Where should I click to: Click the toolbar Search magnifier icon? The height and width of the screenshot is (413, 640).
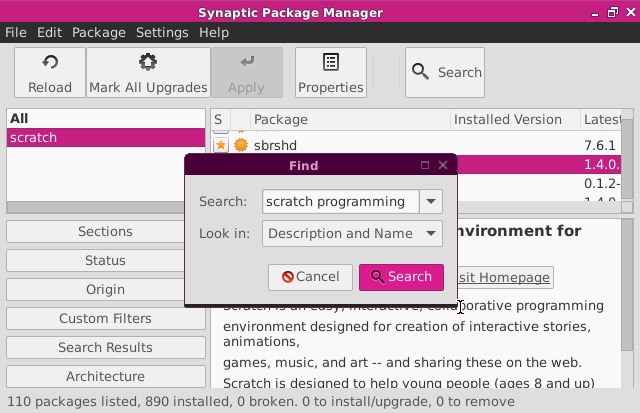tap(421, 72)
